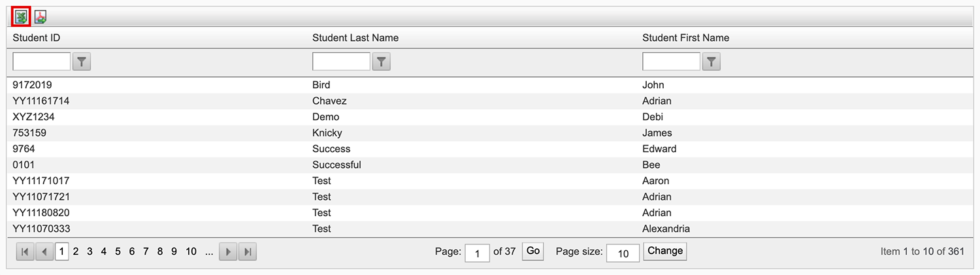Image resolution: width=980 pixels, height=275 pixels.
Task: Jump to last page arrow
Action: coord(247,251)
